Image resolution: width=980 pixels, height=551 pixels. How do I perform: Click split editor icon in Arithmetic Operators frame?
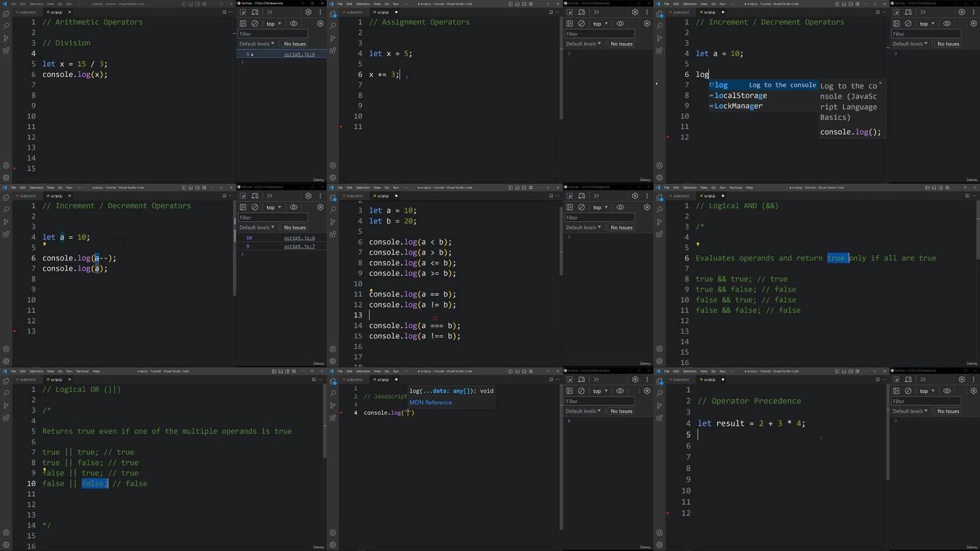click(x=224, y=12)
